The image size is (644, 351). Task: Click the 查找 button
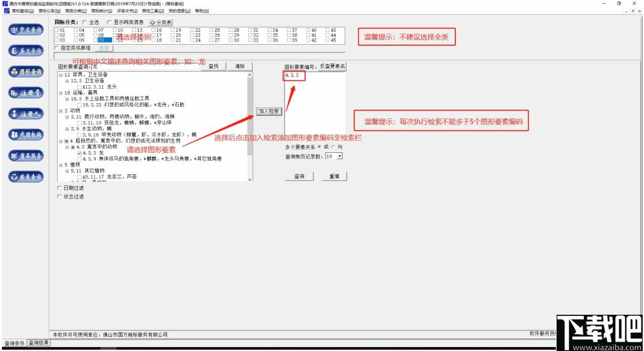tap(214, 66)
